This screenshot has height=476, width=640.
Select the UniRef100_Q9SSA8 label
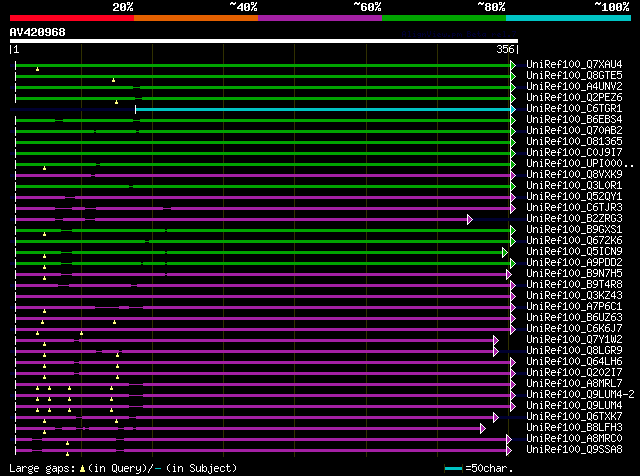pos(574,450)
